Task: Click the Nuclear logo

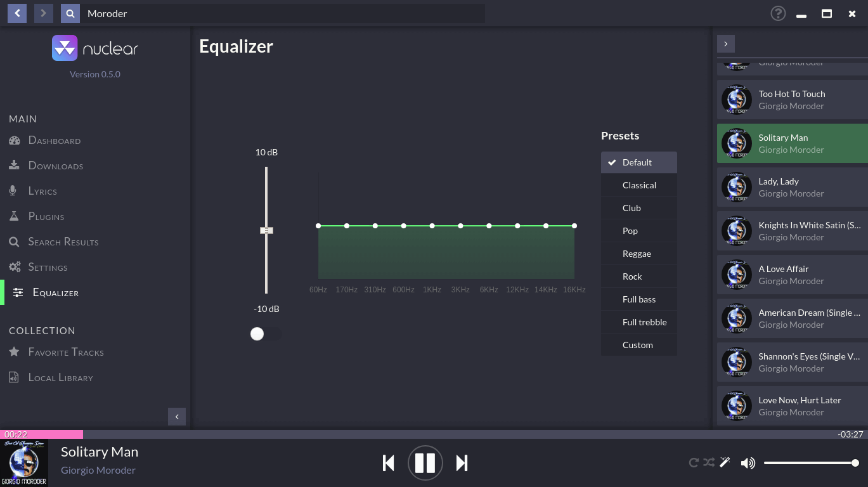Action: point(95,48)
